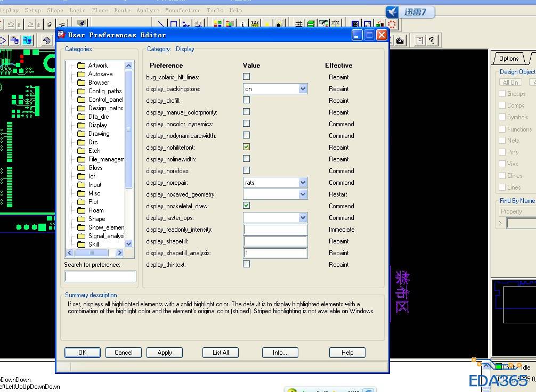Image resolution: width=536 pixels, height=392 pixels.
Task: Click the cyan highlighted component icon
Action: (x=27, y=40)
